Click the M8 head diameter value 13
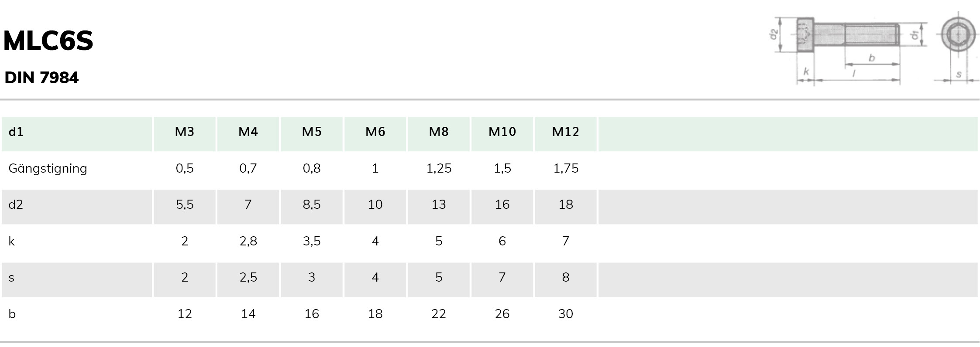 [439, 204]
